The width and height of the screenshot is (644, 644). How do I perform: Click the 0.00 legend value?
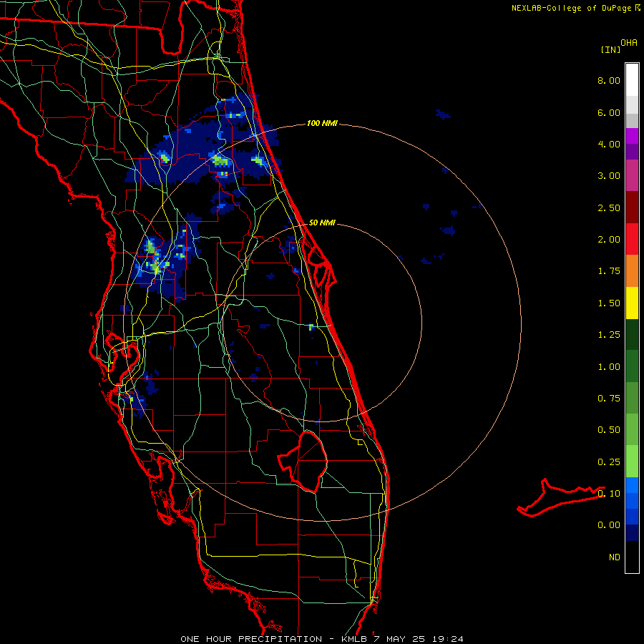[609, 525]
